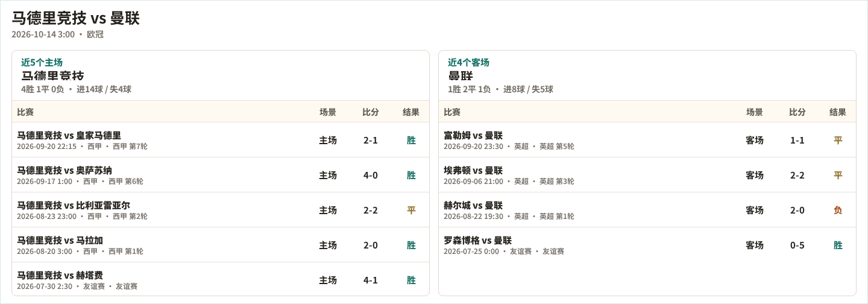The width and height of the screenshot is (868, 304).
Task: Click details 2026-08-20 3:00 西甲 第1轮
Action: tap(80, 252)
